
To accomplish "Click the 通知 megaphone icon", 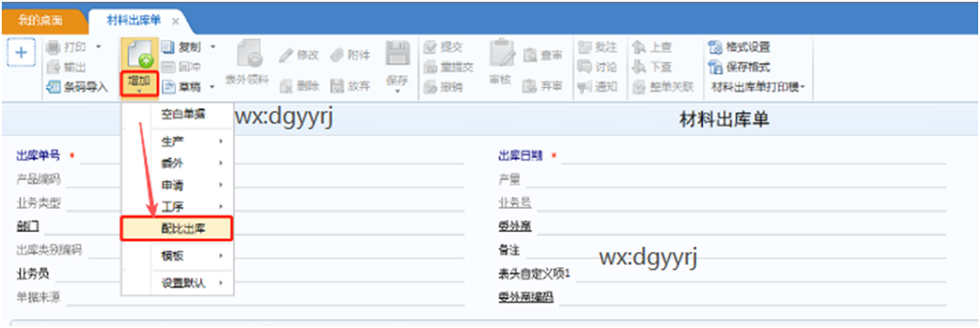I will pos(585,87).
